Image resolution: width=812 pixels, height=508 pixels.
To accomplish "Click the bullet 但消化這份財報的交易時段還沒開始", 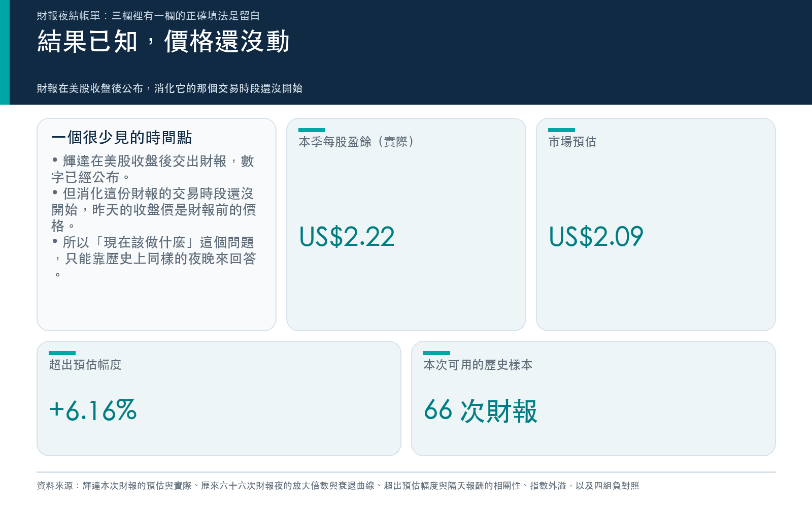I will 154,210.
